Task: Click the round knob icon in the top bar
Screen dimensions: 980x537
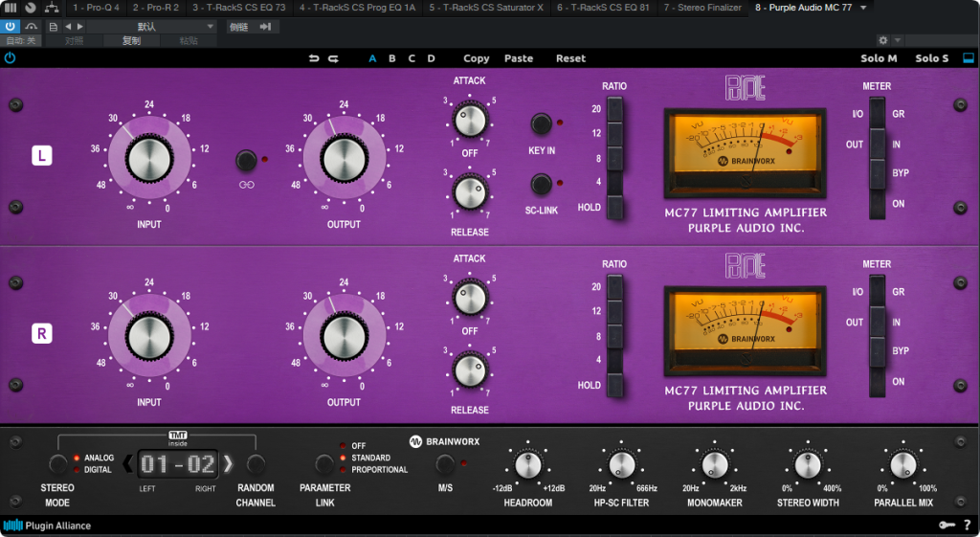Action: point(30,8)
